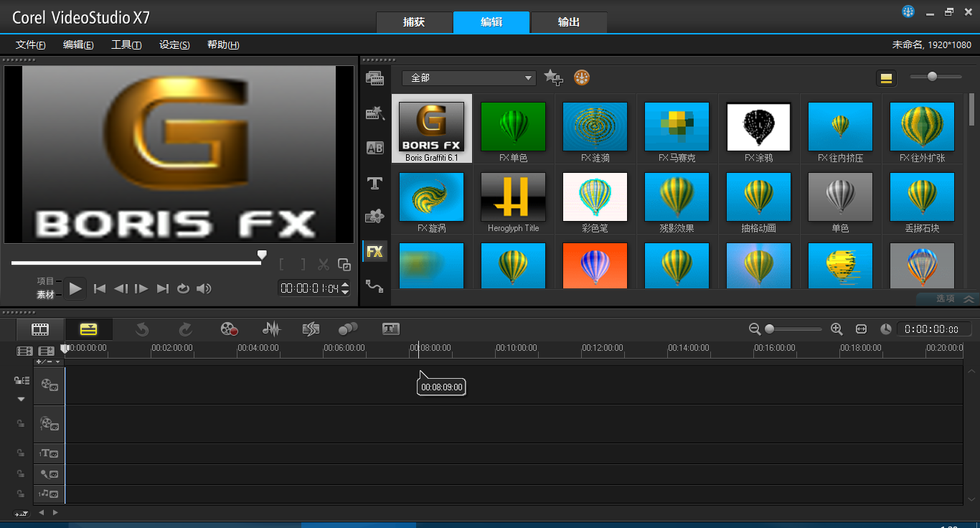Increase timecode with up stepper arrow

(345, 284)
